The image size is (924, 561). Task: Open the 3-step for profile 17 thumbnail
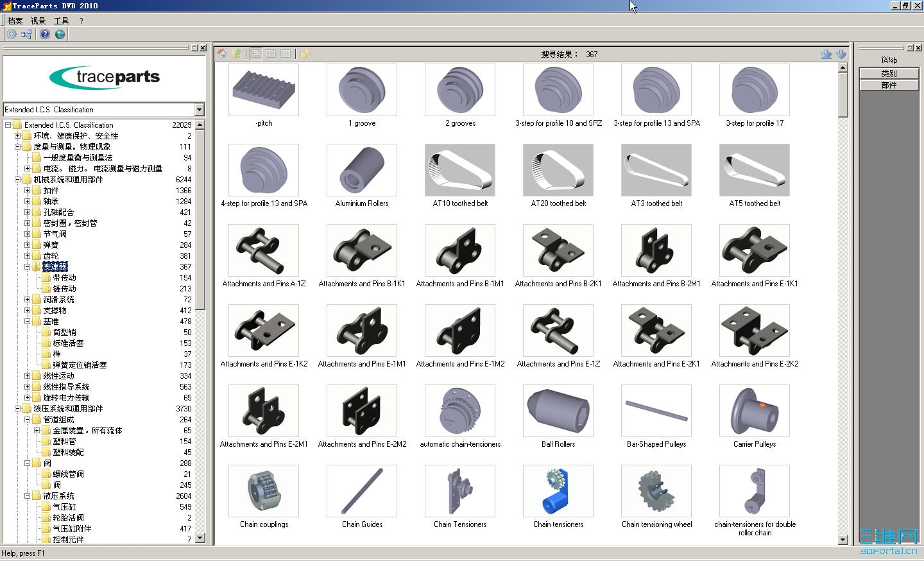coord(755,90)
